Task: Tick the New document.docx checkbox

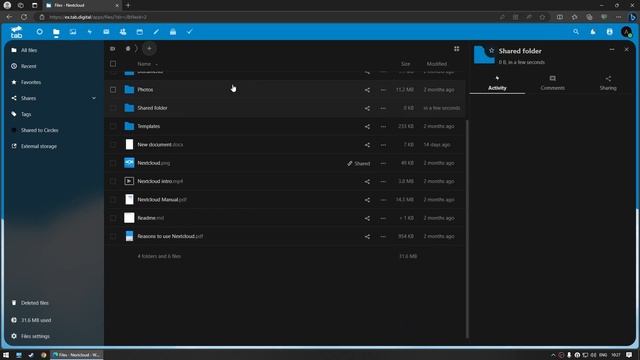Action: (x=113, y=145)
